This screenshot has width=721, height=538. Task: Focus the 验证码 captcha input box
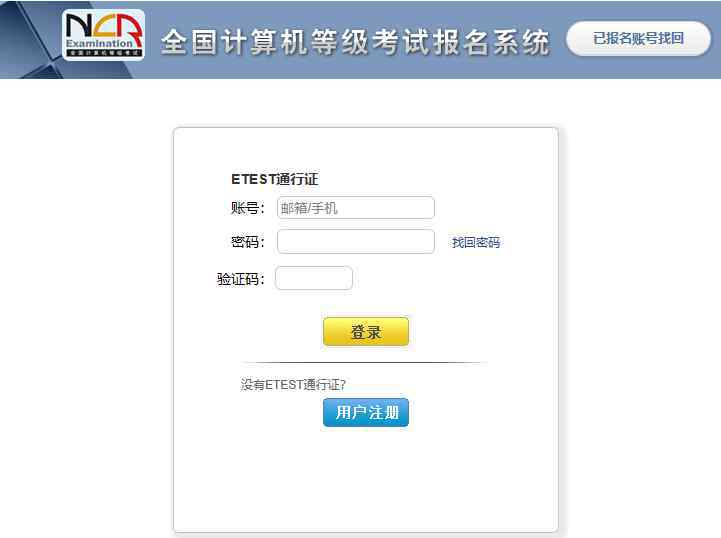click(x=314, y=278)
